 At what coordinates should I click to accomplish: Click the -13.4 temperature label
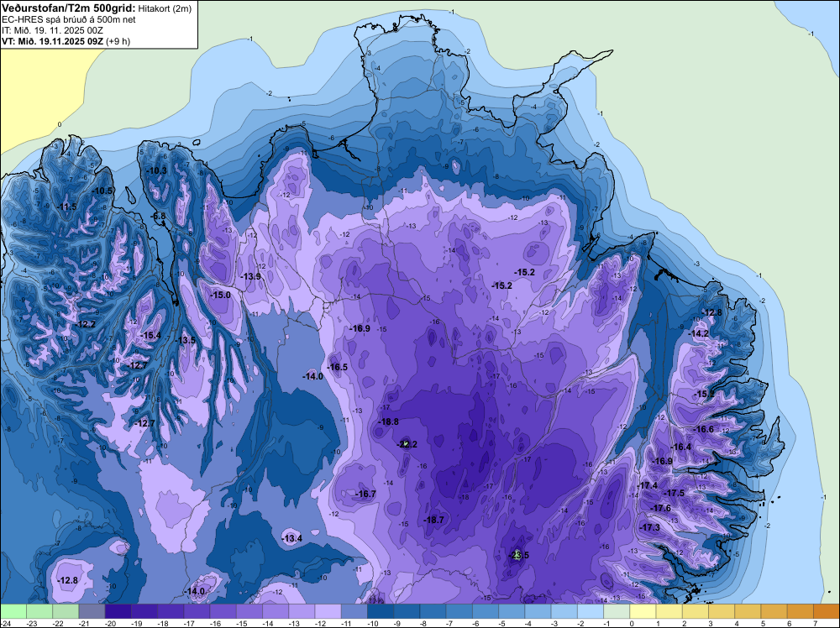pyautogui.click(x=291, y=538)
